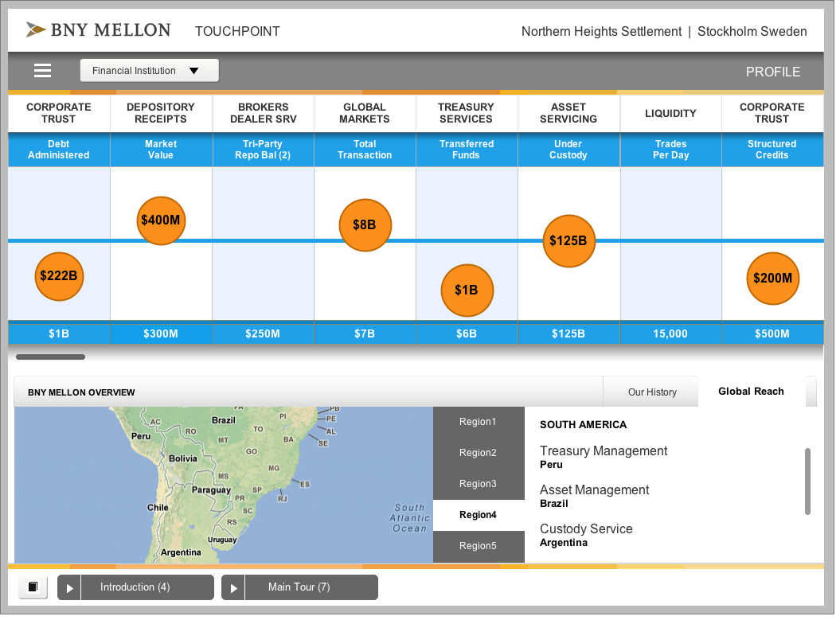Select the $400M market value bubble
Screen dimensions: 840x620
161,220
